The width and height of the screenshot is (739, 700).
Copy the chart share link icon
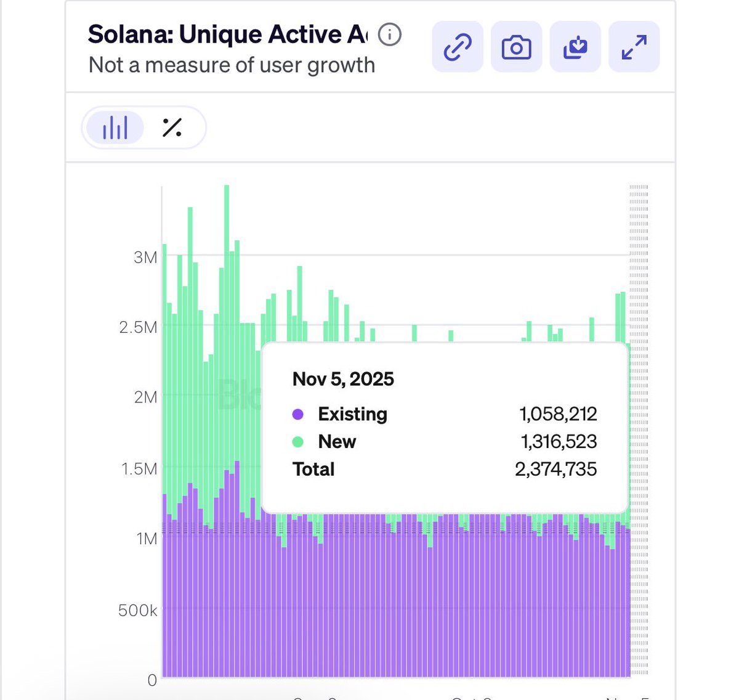pyautogui.click(x=457, y=46)
